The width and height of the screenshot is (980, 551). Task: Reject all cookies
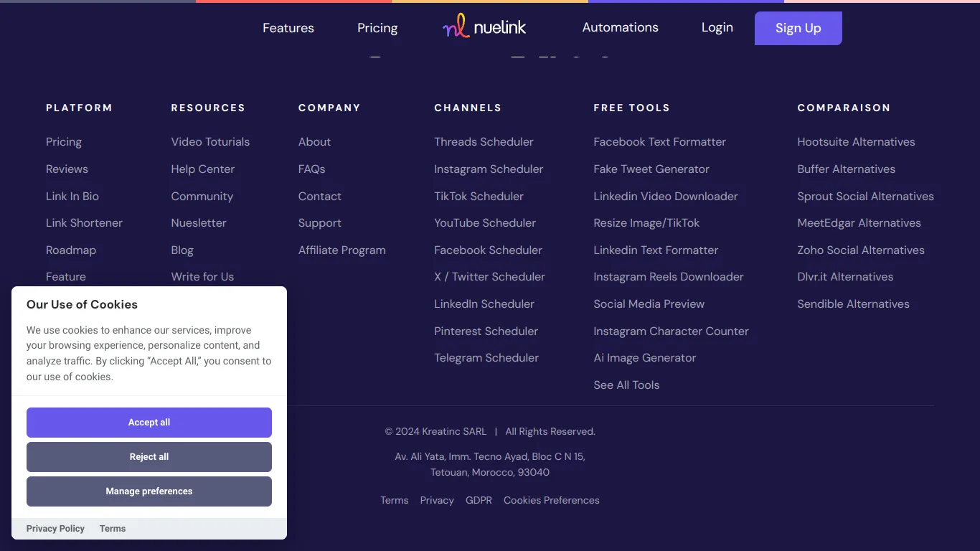click(x=149, y=457)
